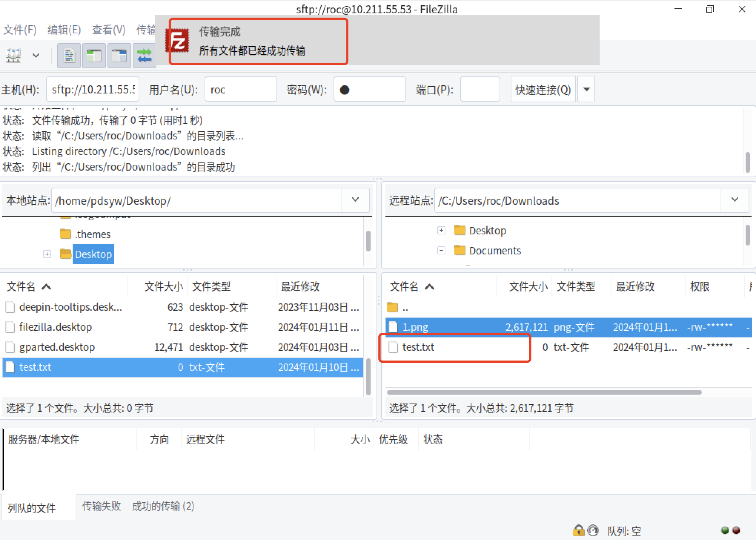Click the parent folder '..' icon in remote list

[x=392, y=307]
